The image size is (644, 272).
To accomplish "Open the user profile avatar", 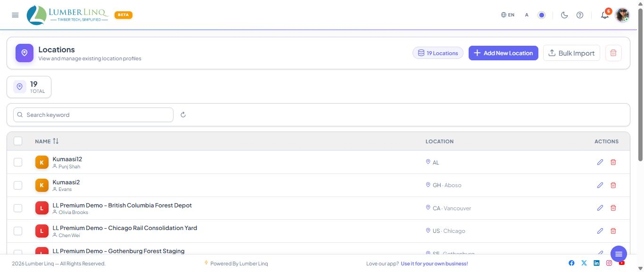I will pyautogui.click(x=622, y=15).
